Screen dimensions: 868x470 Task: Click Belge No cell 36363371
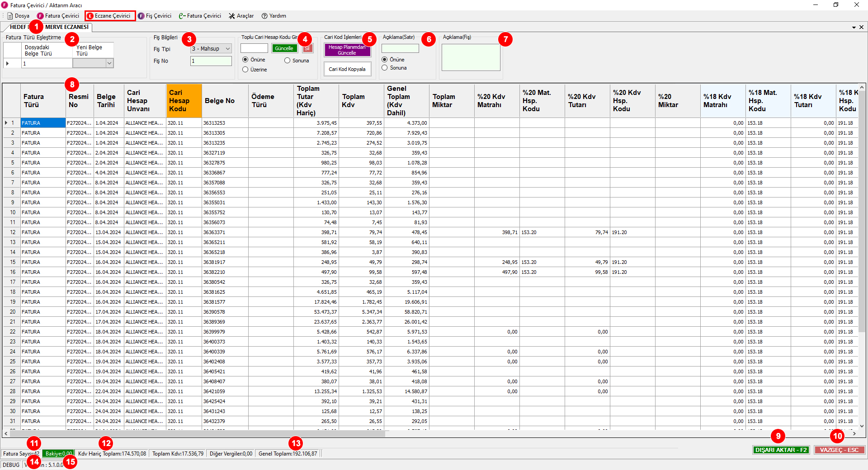(x=225, y=232)
